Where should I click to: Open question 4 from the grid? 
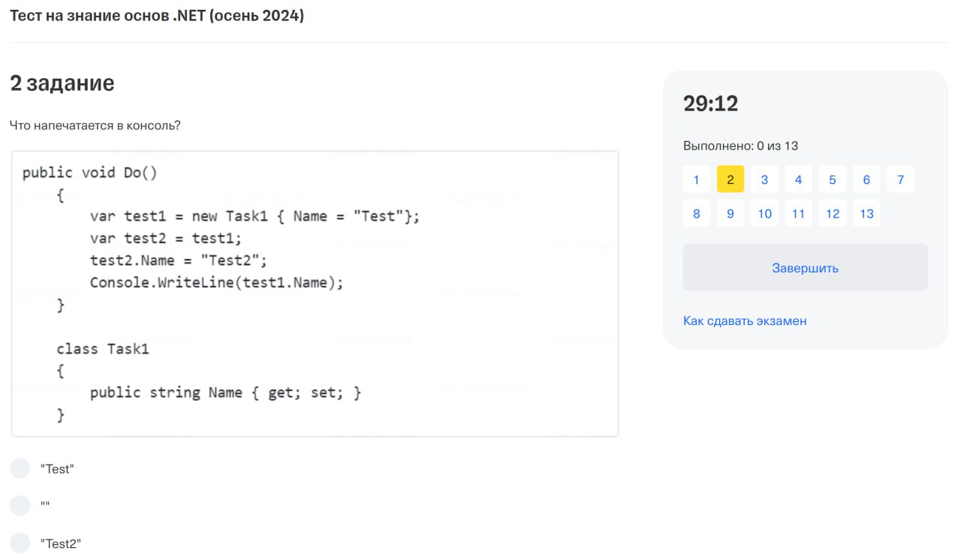tap(798, 179)
